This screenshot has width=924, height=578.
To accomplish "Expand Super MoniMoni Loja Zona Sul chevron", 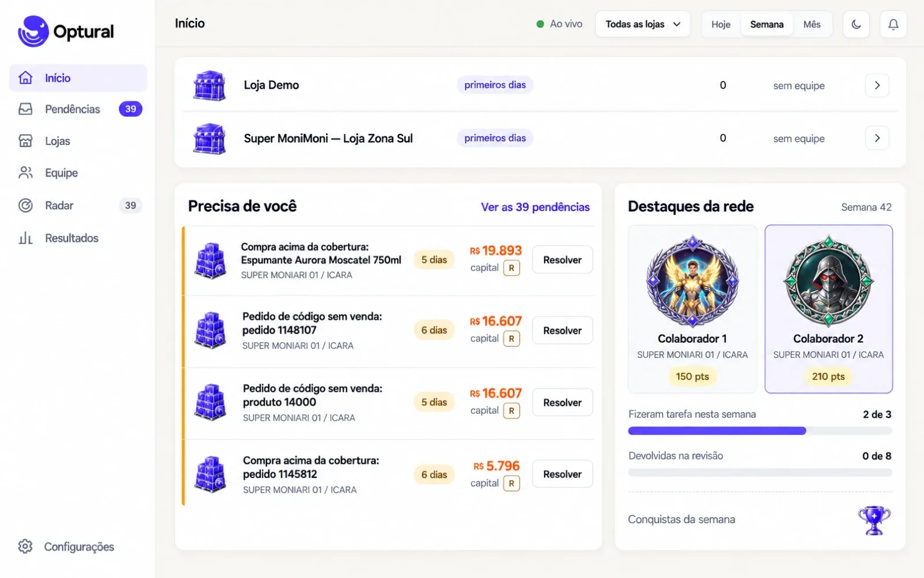I will point(877,138).
